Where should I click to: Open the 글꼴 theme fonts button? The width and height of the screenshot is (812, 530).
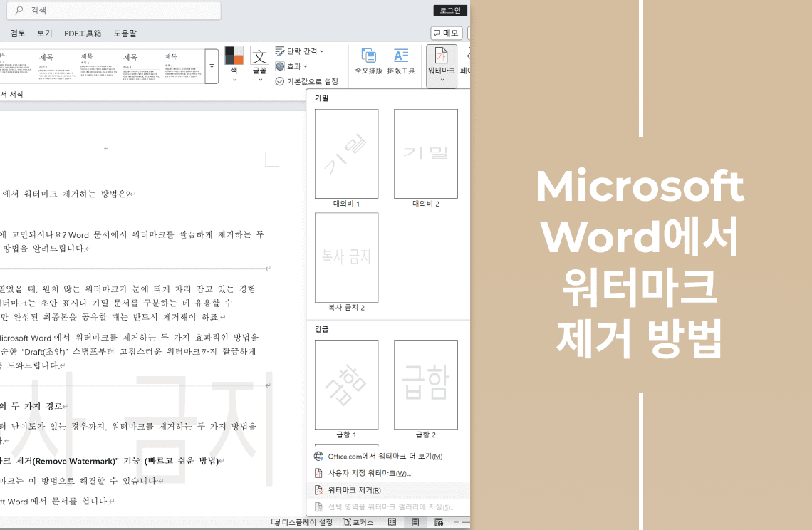[x=259, y=63]
